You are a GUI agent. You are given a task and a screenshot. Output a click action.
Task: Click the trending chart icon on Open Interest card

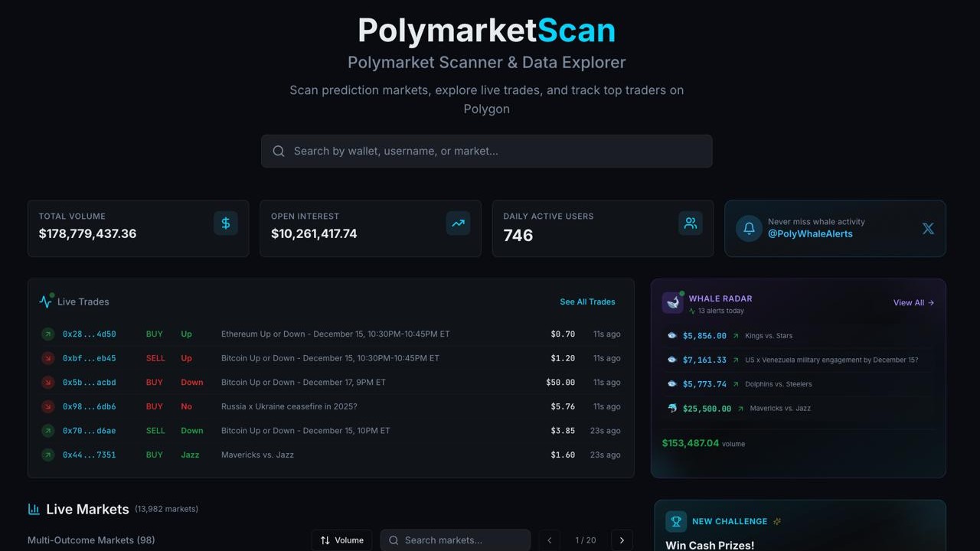[458, 223]
